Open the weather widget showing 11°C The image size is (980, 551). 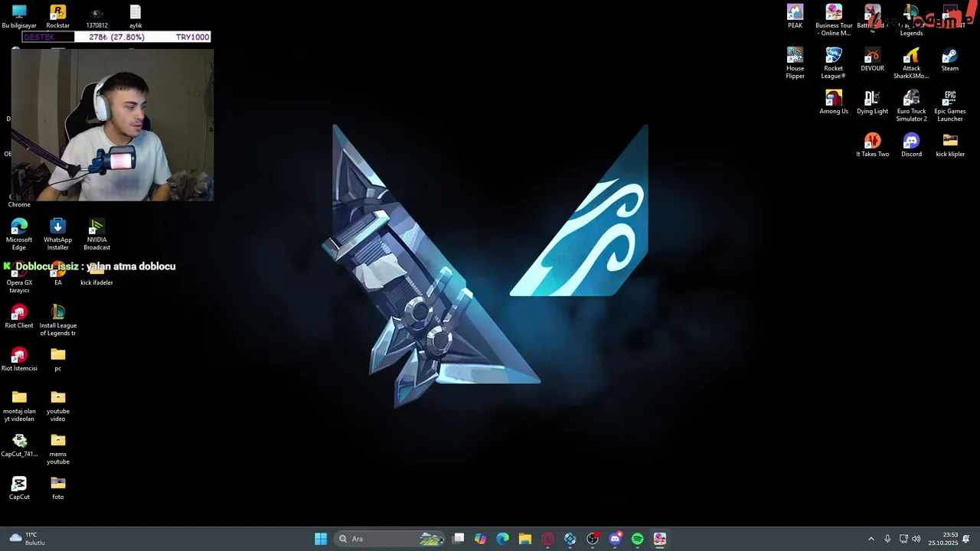click(28, 539)
